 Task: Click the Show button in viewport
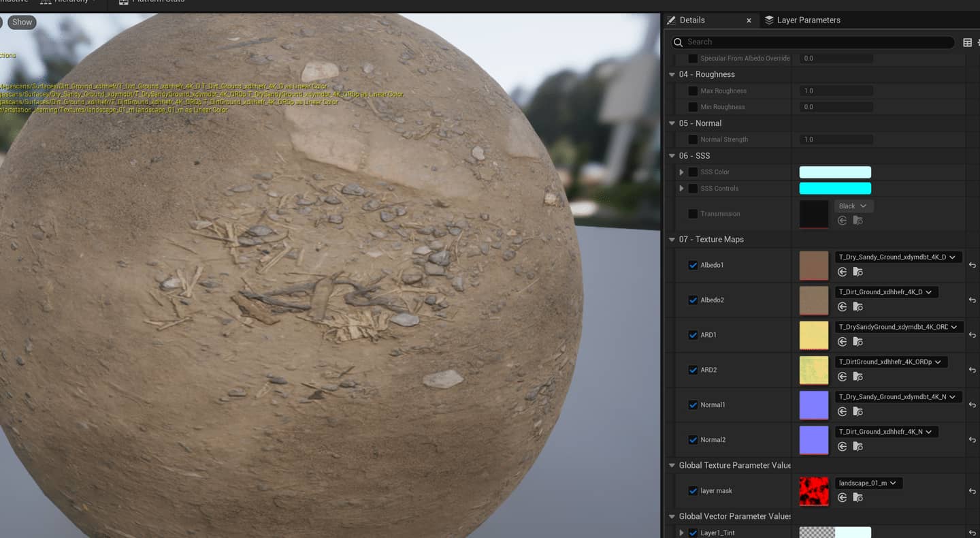(22, 22)
